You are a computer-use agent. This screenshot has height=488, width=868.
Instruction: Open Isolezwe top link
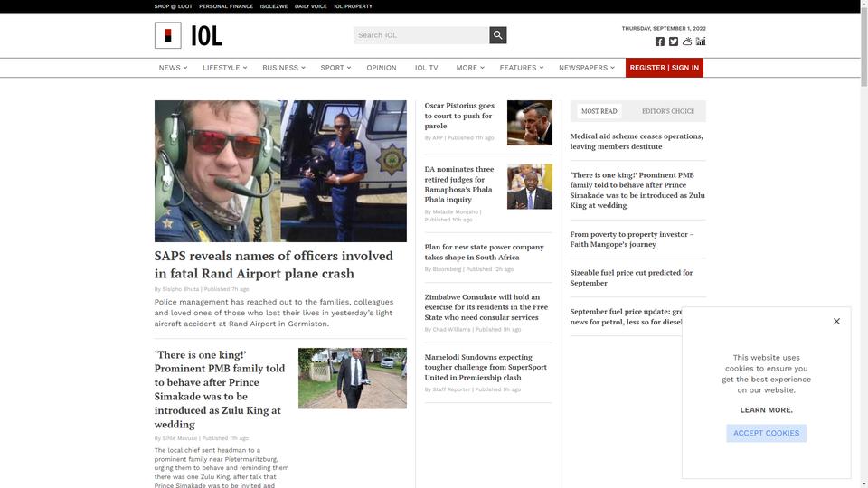273,6
